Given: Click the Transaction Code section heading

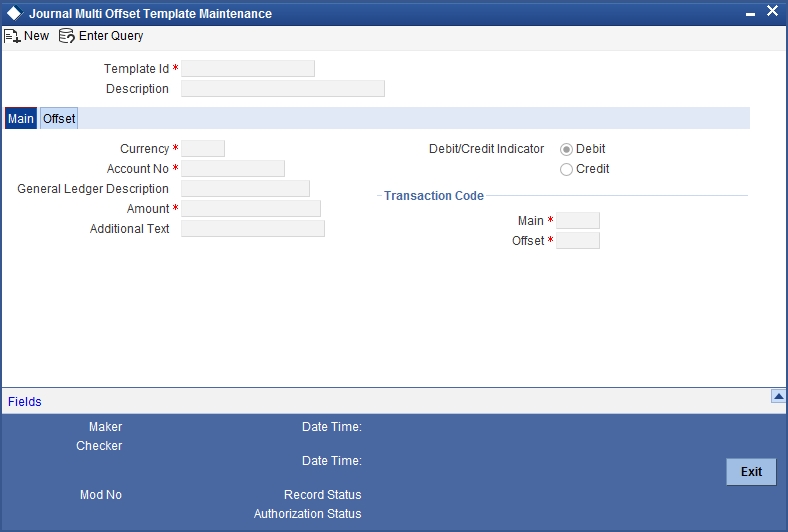Looking at the screenshot, I should pyautogui.click(x=434, y=196).
